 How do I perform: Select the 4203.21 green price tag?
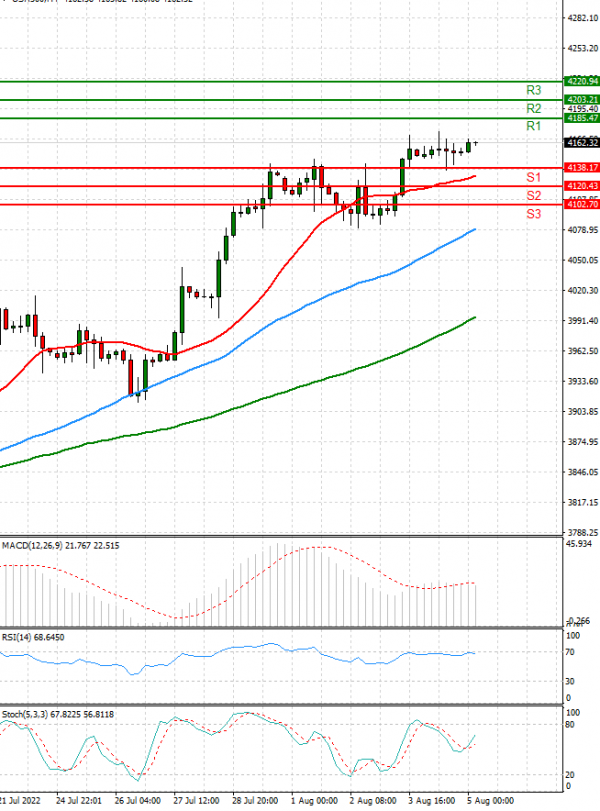coord(582,99)
